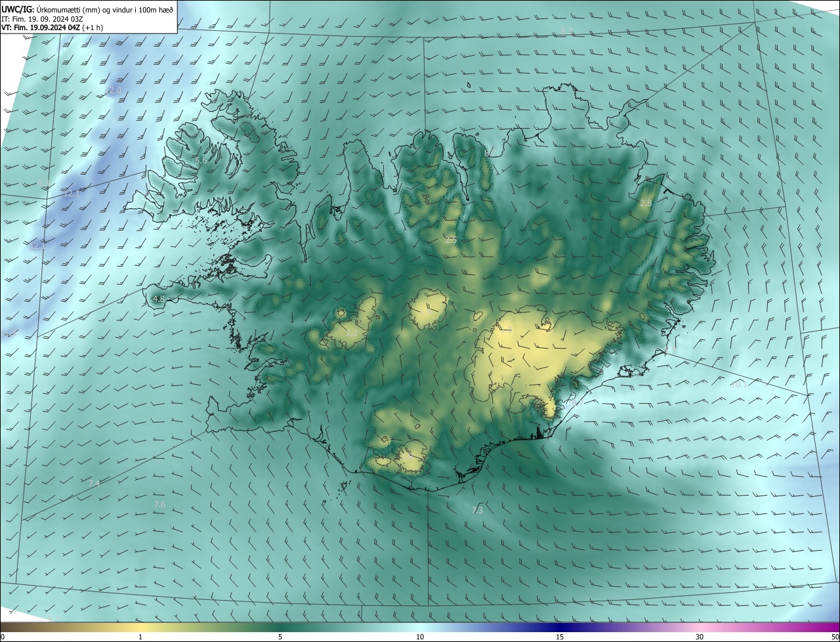The image size is (840, 642).
Task: Click the 15 tick on color scale
Action: 560,637
